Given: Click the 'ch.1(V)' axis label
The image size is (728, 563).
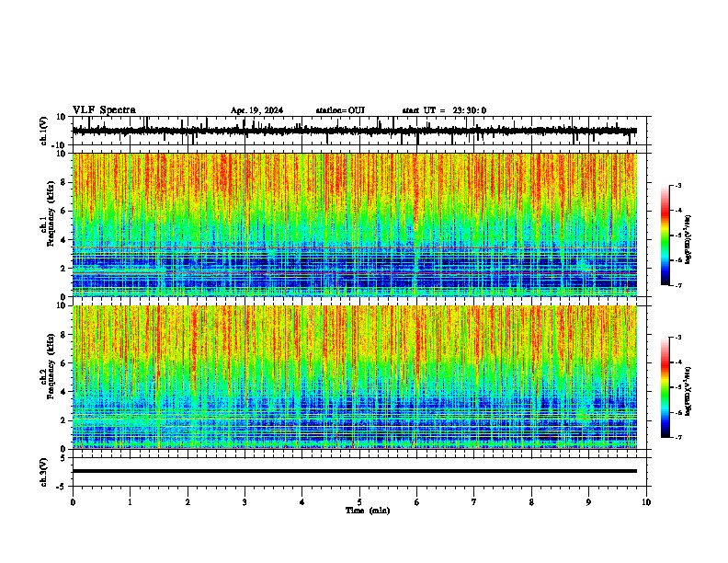Looking at the screenshot, I should [x=44, y=131].
